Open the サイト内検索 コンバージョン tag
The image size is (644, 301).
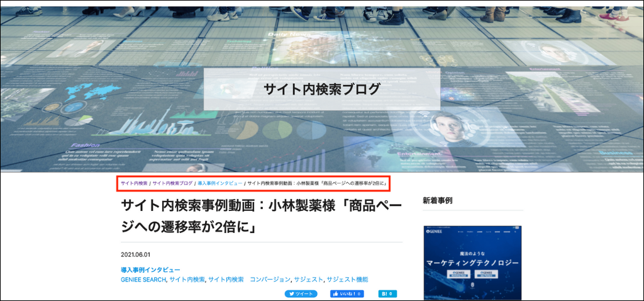tap(249, 280)
